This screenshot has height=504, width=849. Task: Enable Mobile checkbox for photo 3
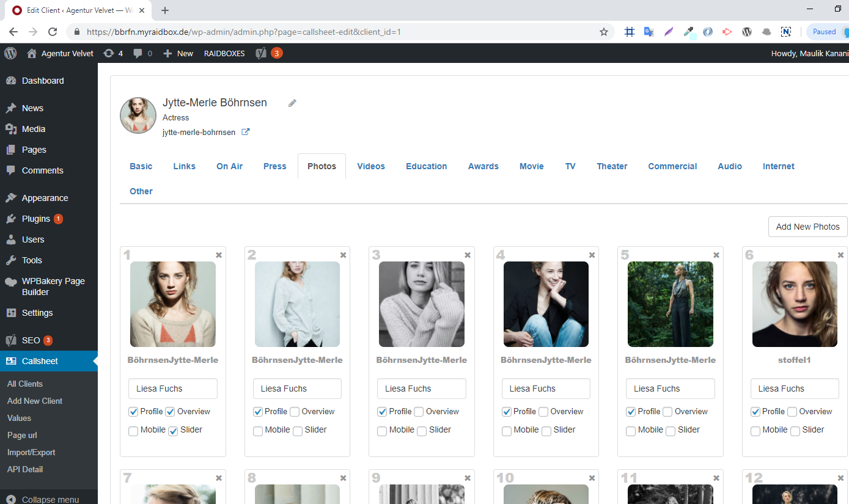click(382, 431)
